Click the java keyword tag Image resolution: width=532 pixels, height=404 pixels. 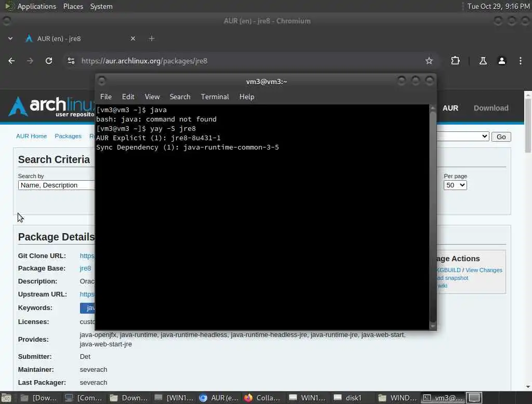click(87, 307)
